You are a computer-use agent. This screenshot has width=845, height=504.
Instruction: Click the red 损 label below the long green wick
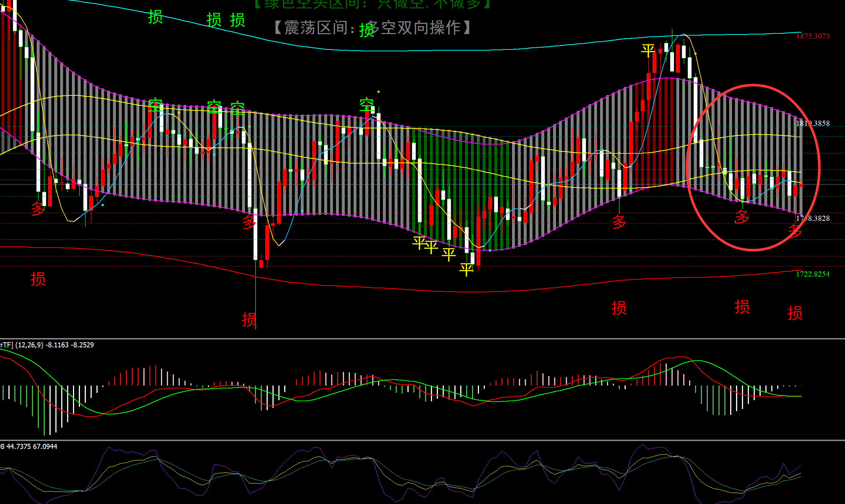tap(249, 319)
